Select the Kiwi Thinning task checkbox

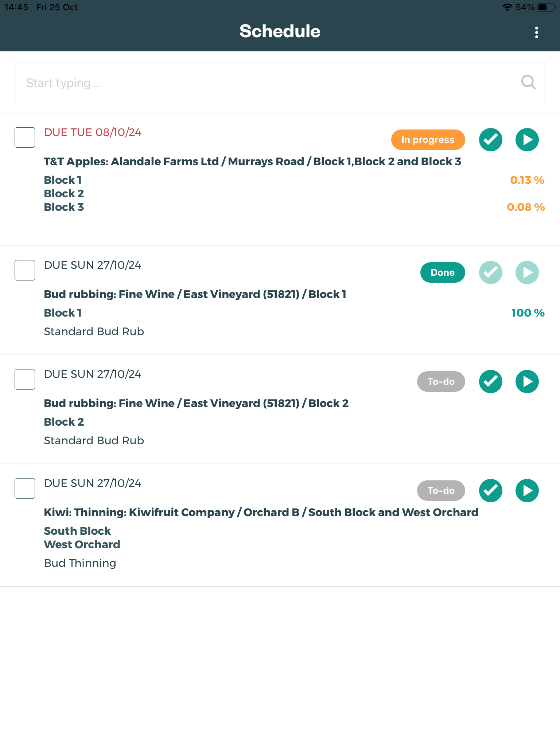[25, 488]
